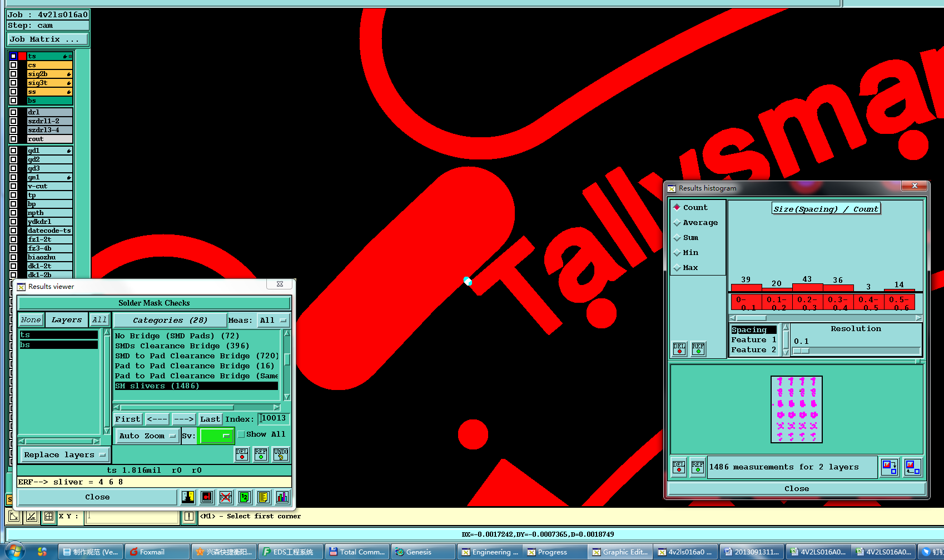The width and height of the screenshot is (944, 560).
Task: Click the red dot snapshot icon next to Close
Action: 207,497
